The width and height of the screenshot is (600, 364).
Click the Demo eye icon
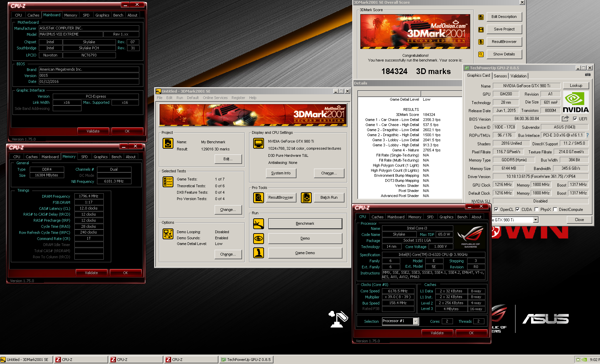(x=259, y=238)
